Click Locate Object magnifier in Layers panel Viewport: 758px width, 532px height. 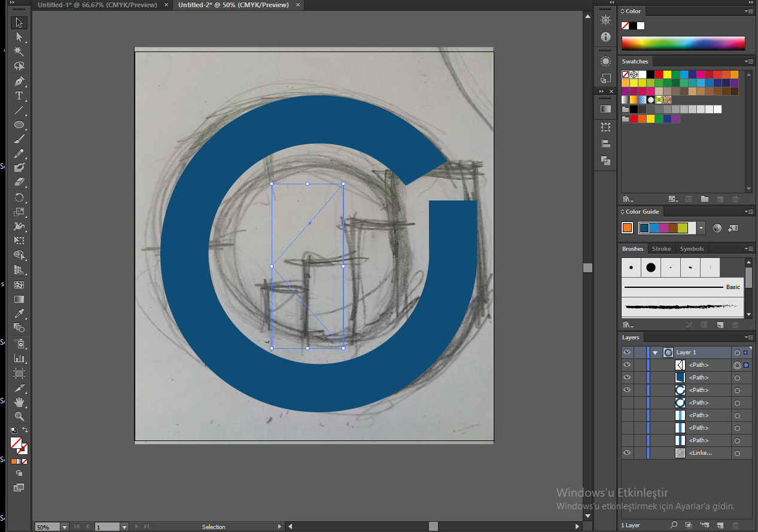[x=674, y=525]
